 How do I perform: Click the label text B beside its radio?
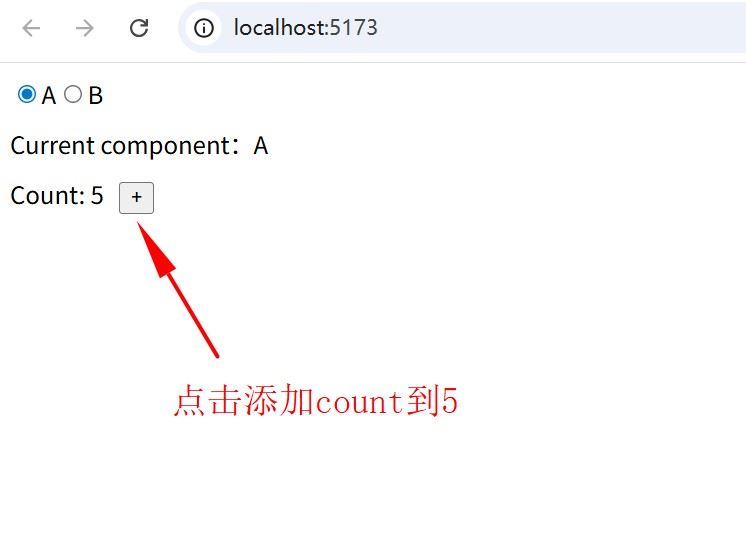(96, 96)
